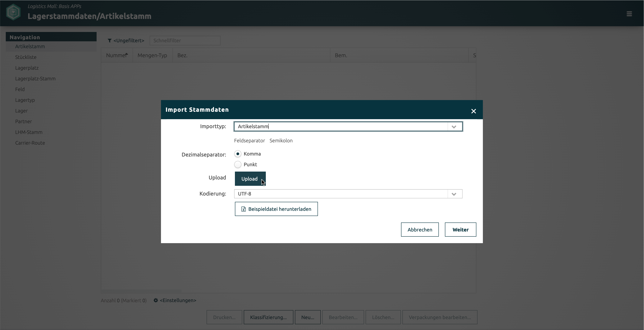The width and height of the screenshot is (644, 330).
Task: Select Carrier-Route navigation item
Action: point(30,143)
